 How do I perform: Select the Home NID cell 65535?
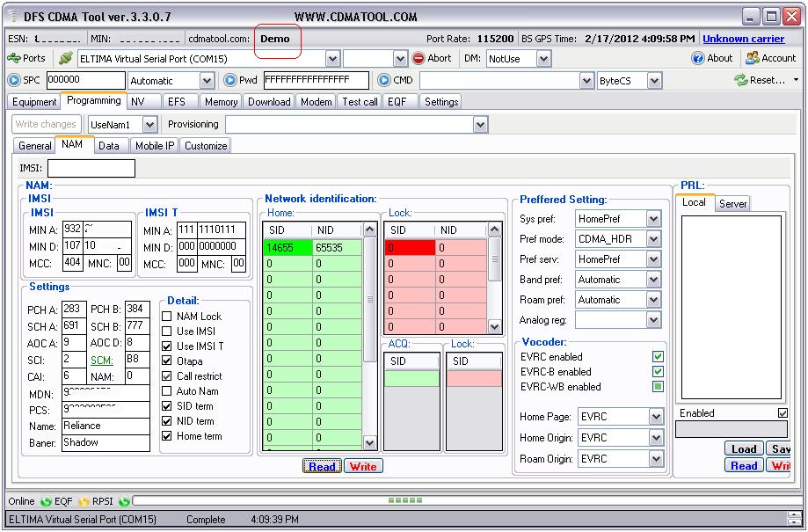(x=337, y=247)
